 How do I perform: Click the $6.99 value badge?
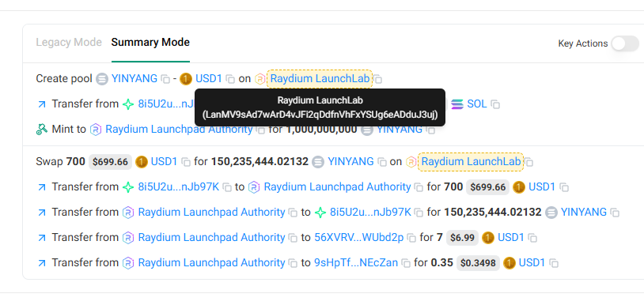(463, 238)
